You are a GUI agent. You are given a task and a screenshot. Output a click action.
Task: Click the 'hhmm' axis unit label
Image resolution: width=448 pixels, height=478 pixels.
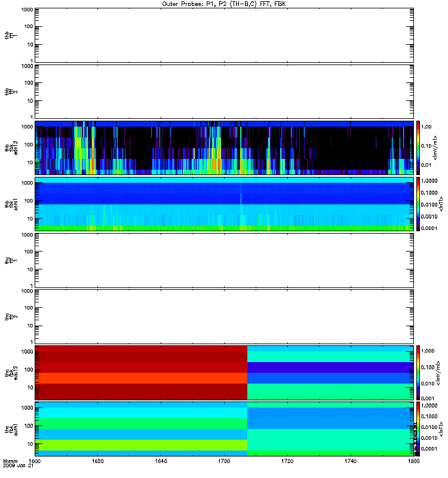click(x=10, y=461)
